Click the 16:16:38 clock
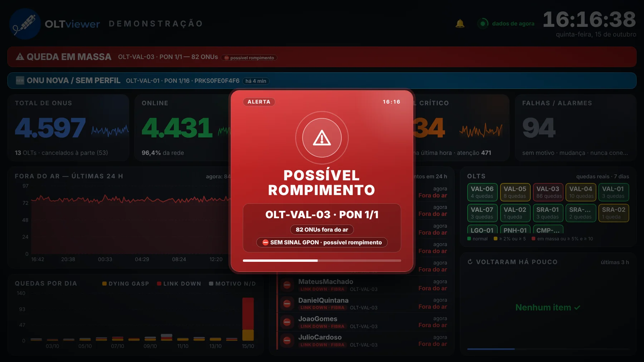This screenshot has height=362, width=644. click(589, 19)
